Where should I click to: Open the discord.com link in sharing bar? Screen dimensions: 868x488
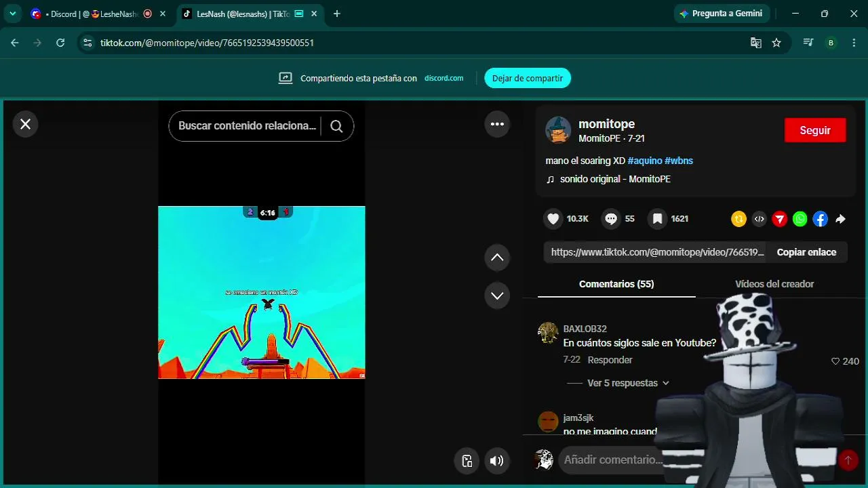[x=444, y=78]
